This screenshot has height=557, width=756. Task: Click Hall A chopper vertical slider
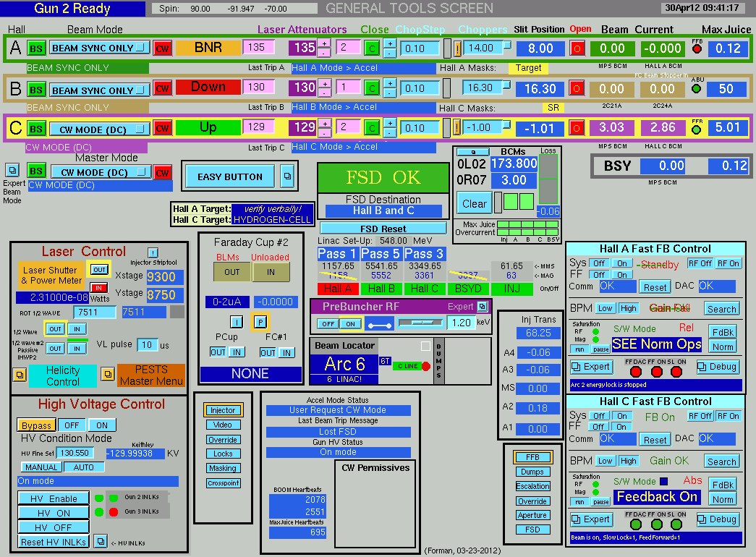point(447,48)
